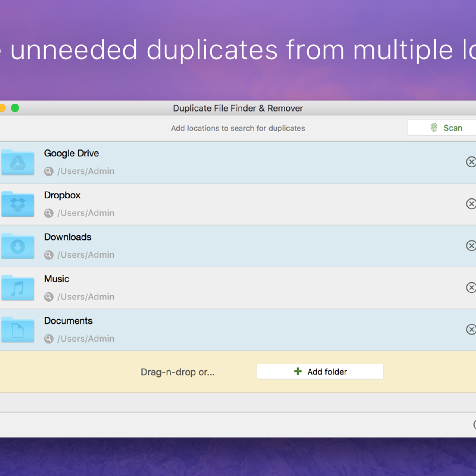Click the Dropbox folder icon
The width and height of the screenshot is (476, 476).
pyautogui.click(x=18, y=204)
